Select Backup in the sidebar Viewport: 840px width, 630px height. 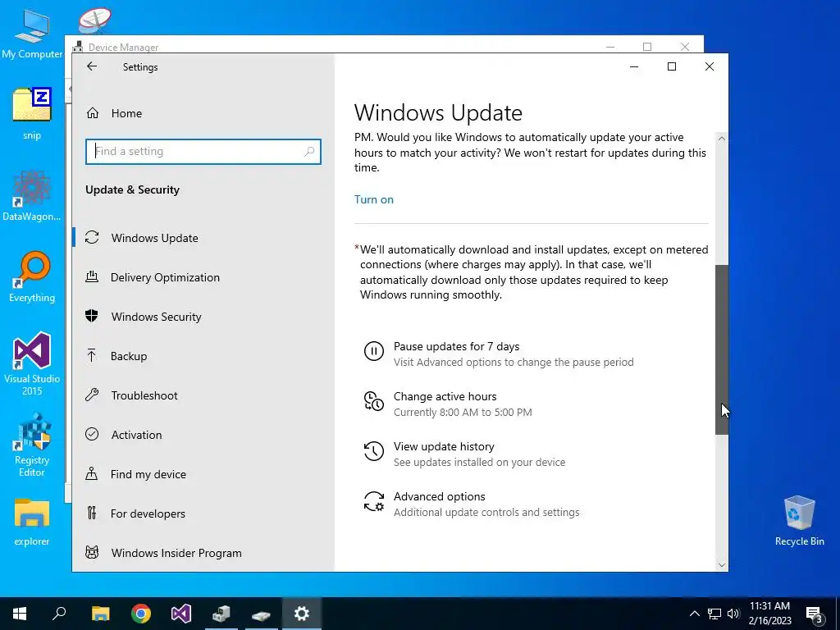click(x=203, y=356)
